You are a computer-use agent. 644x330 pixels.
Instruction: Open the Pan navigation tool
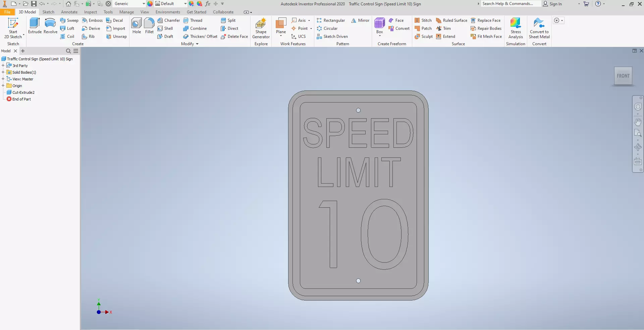(638, 122)
